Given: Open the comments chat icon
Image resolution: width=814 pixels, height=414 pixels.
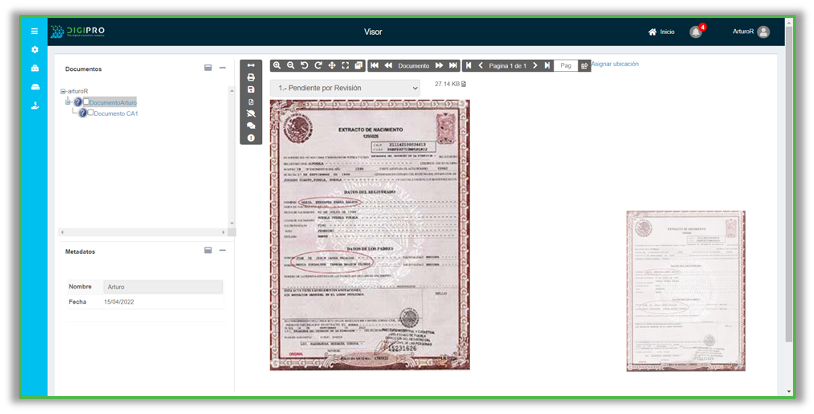Looking at the screenshot, I should (x=251, y=126).
